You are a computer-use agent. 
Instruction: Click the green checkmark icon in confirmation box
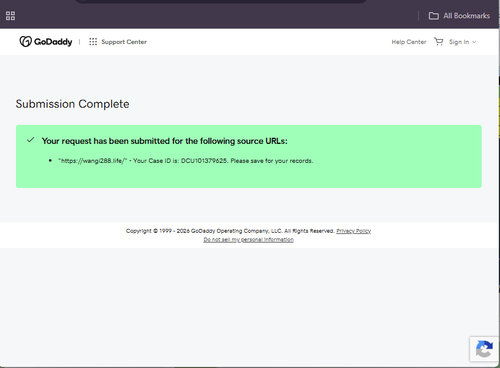pos(31,140)
